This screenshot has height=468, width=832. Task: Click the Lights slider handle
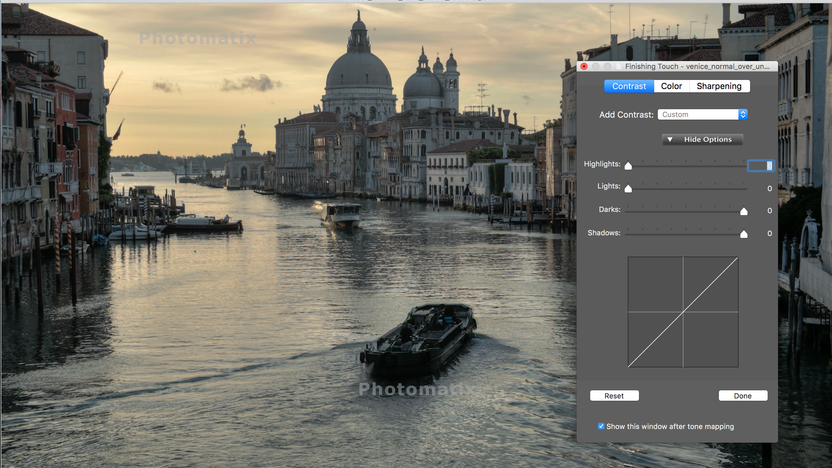628,188
